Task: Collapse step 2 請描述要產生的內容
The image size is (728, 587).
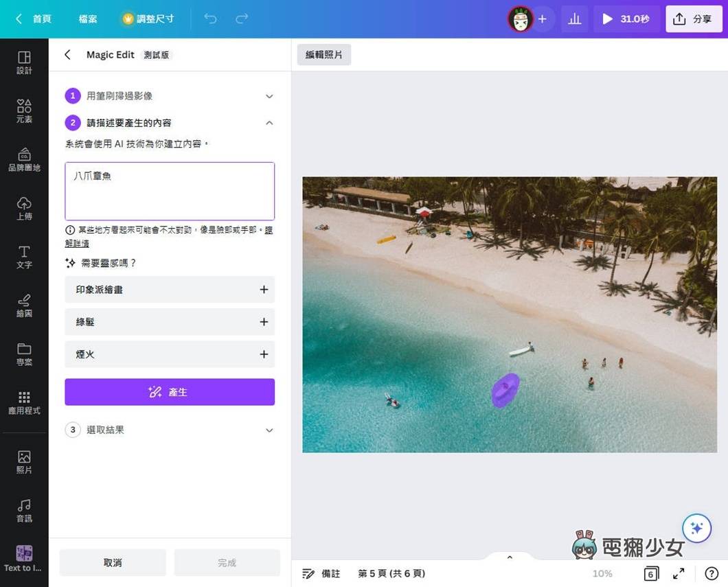Action: coord(269,123)
